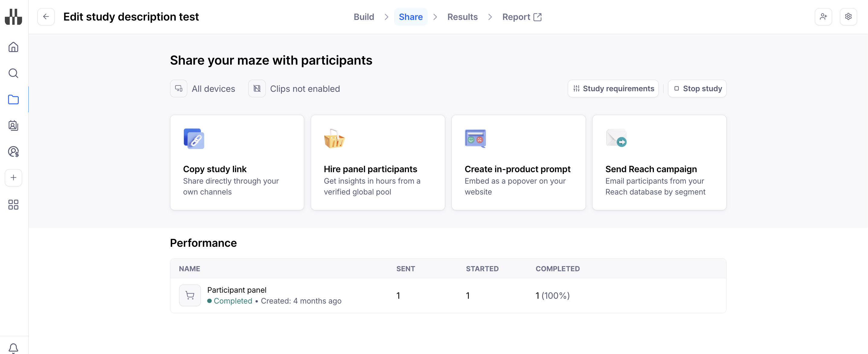Click the plus create-new sidebar button

pos(14,178)
